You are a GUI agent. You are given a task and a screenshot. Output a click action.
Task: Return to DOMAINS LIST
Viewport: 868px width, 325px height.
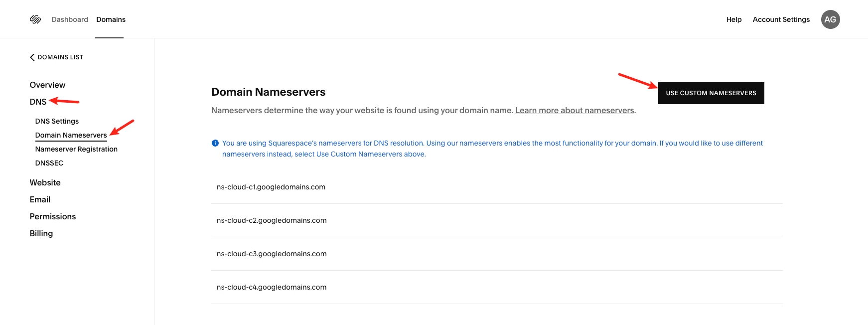click(x=60, y=57)
